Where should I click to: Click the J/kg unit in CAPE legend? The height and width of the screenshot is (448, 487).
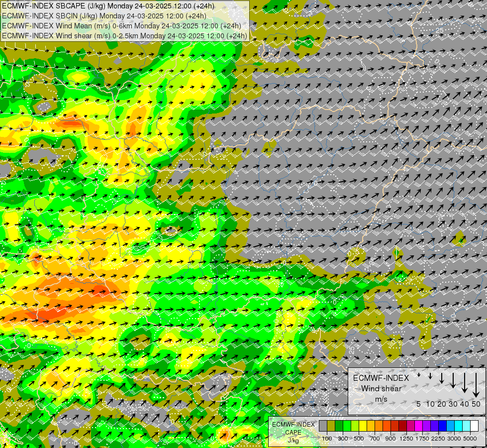click(293, 441)
